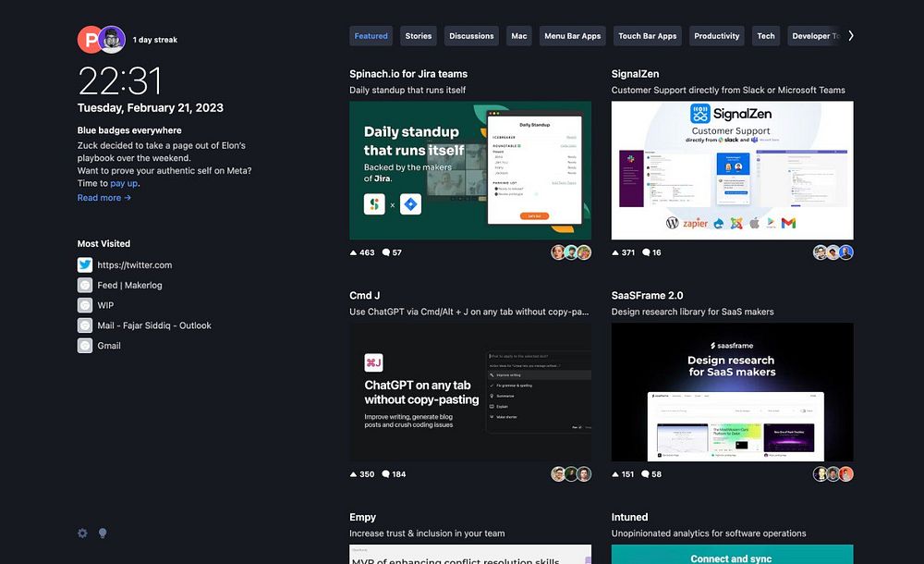Click Intuned Connect and sync thumbnail

pyautogui.click(x=733, y=555)
